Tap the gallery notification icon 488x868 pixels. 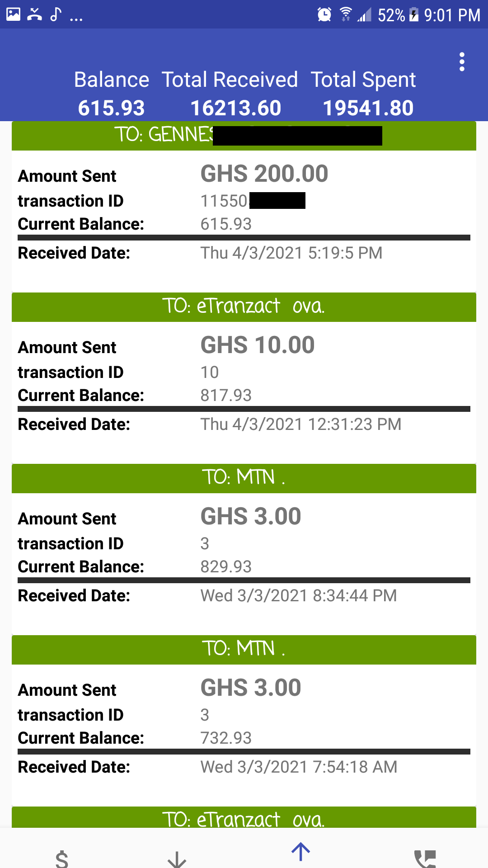click(13, 14)
